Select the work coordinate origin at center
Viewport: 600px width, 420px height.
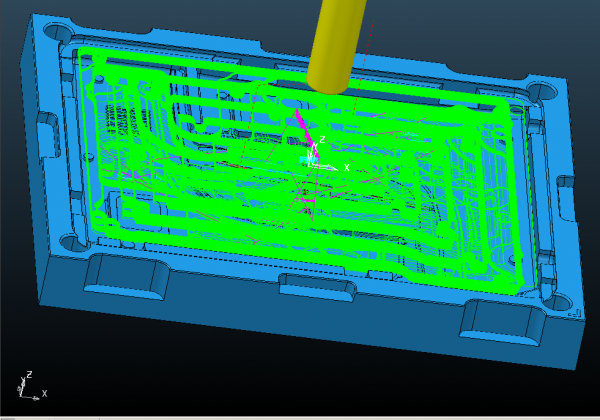(312, 160)
